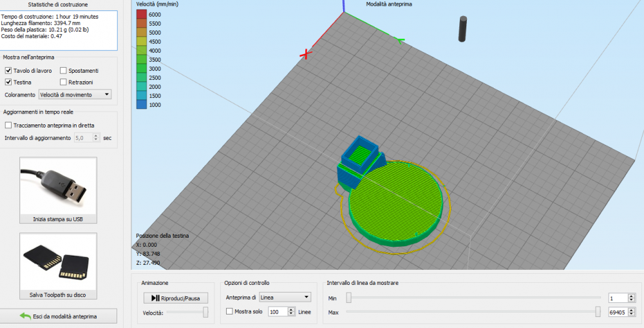644x328 pixels.
Task: Click the Max line range slider handle
Action: [x=598, y=312]
